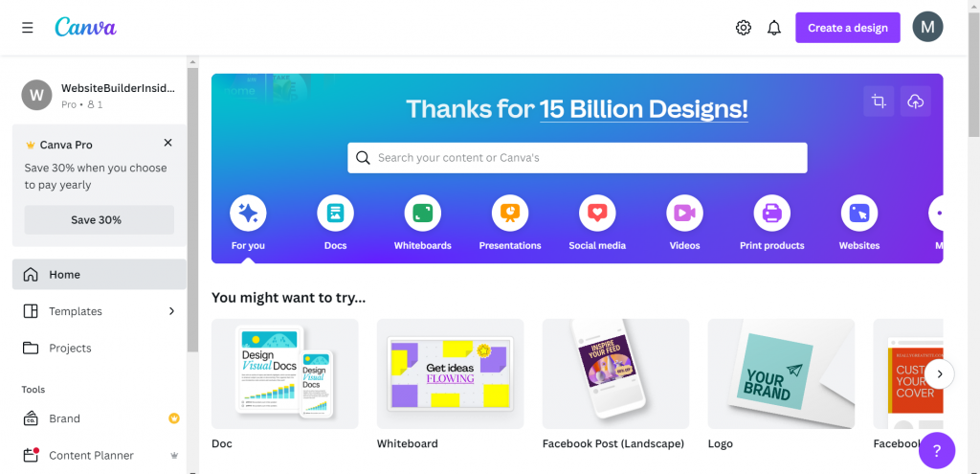Click the Save 30% button
Viewport: 980px width, 474px height.
tap(100, 219)
